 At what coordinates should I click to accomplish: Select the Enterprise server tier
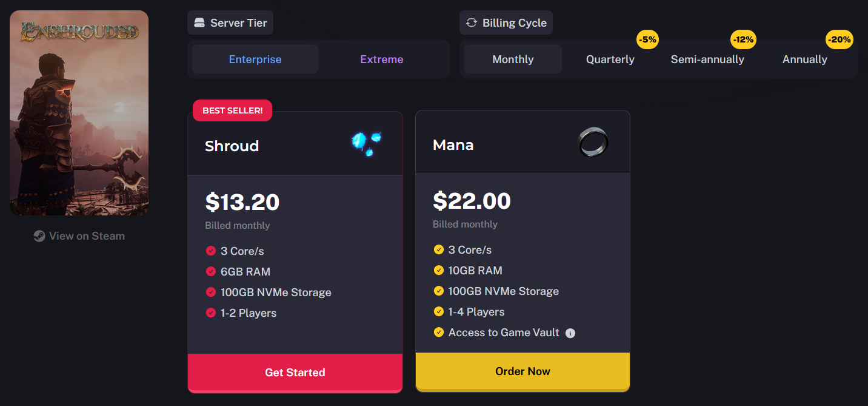(255, 59)
